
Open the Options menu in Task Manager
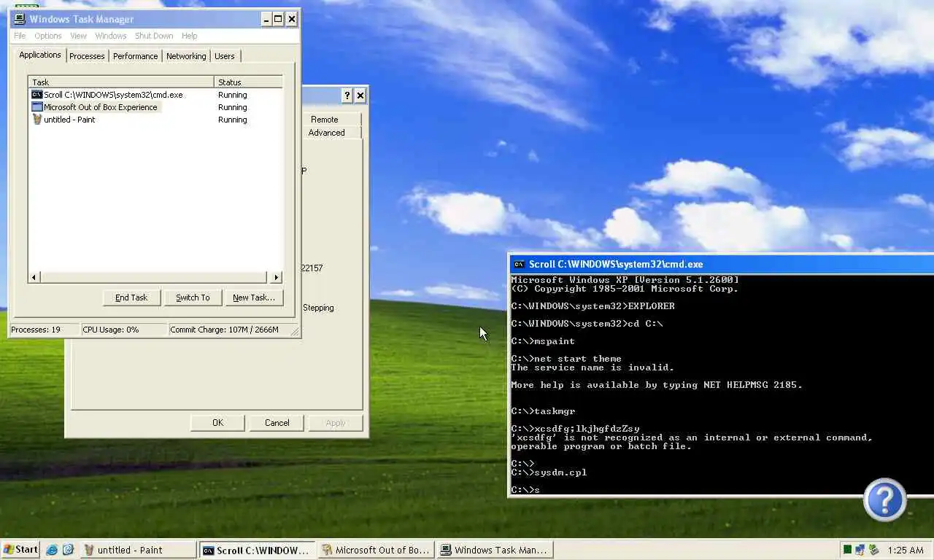[48, 36]
